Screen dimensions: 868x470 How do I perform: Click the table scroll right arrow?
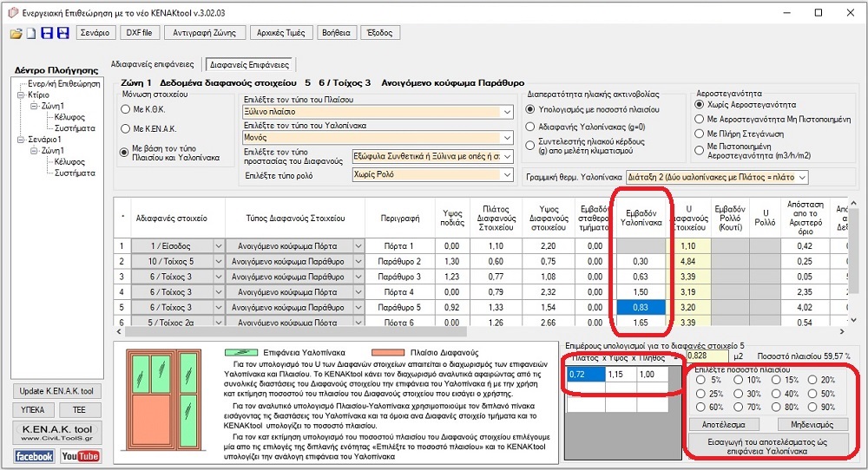(x=842, y=332)
